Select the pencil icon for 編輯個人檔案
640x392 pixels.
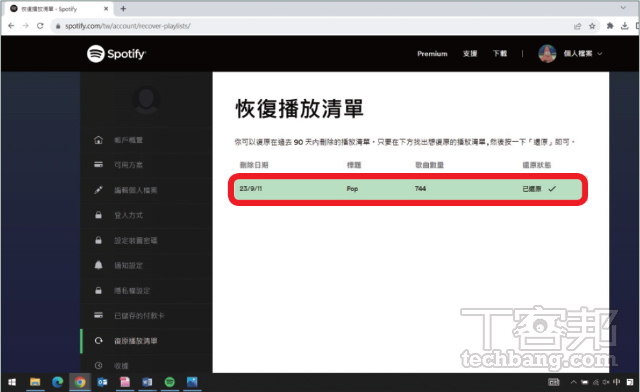tap(98, 190)
